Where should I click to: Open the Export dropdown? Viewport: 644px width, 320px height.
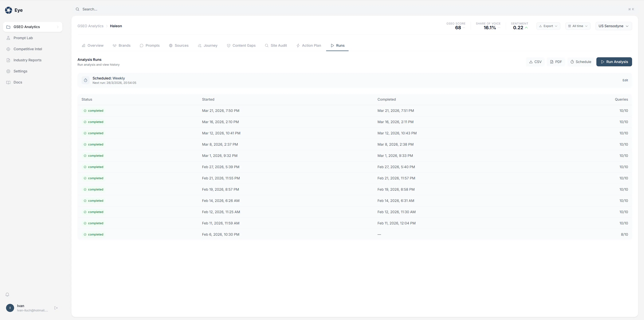(548, 26)
